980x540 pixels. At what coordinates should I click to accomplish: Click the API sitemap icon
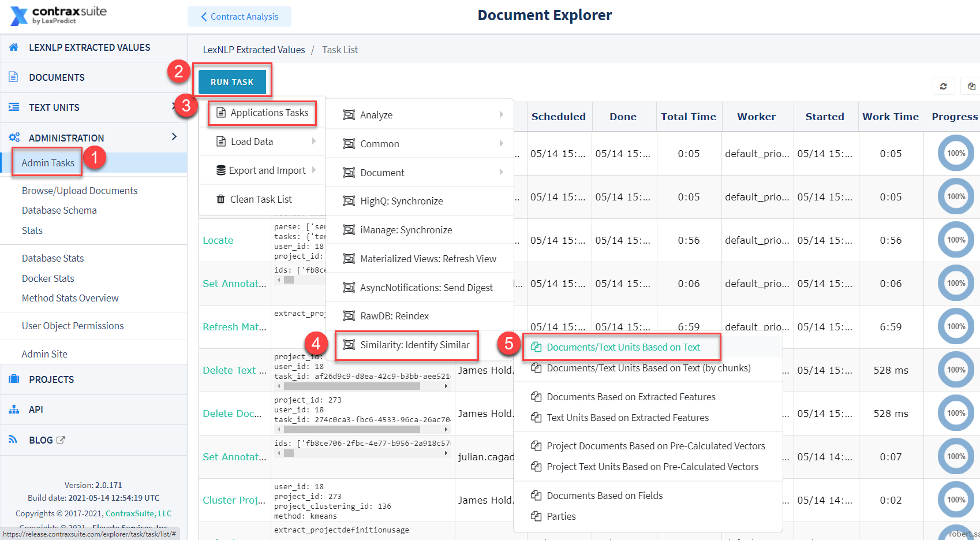[14, 409]
